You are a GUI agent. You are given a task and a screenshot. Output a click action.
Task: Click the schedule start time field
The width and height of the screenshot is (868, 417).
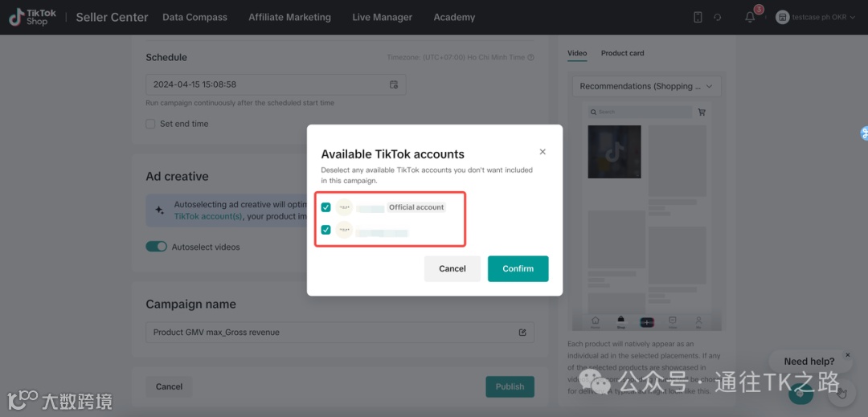coord(276,84)
